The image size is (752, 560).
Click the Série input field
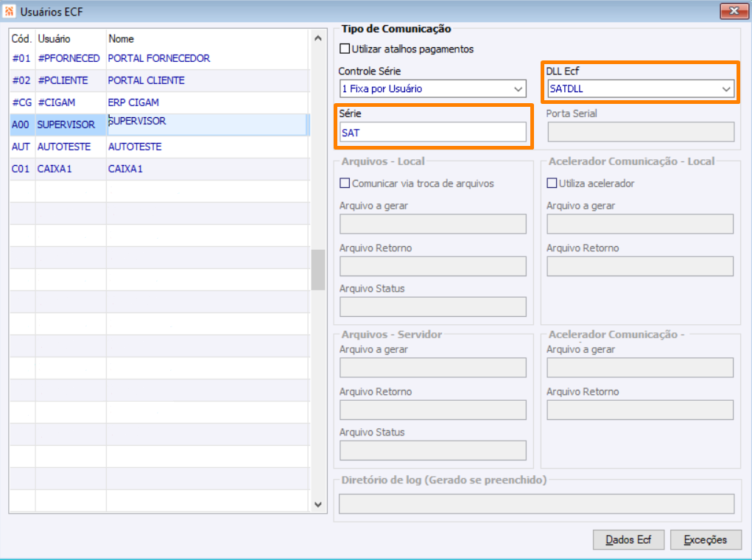(x=433, y=133)
